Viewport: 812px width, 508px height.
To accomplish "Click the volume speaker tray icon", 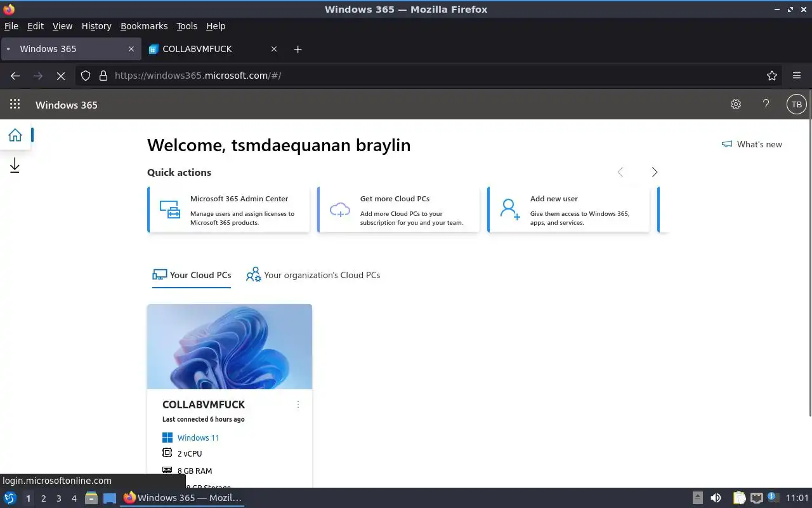I will point(716,498).
